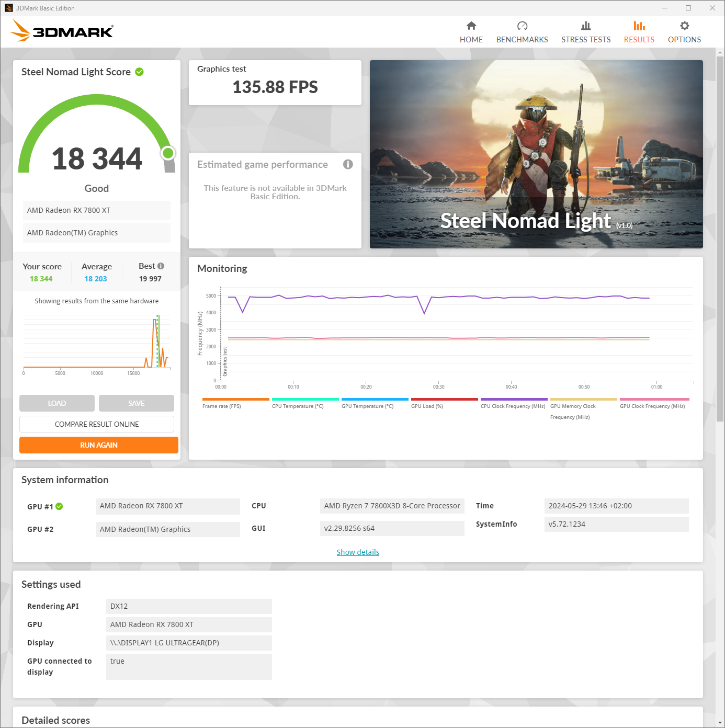Click the 135.88 FPS graphics test value
725x728 pixels.
[275, 87]
